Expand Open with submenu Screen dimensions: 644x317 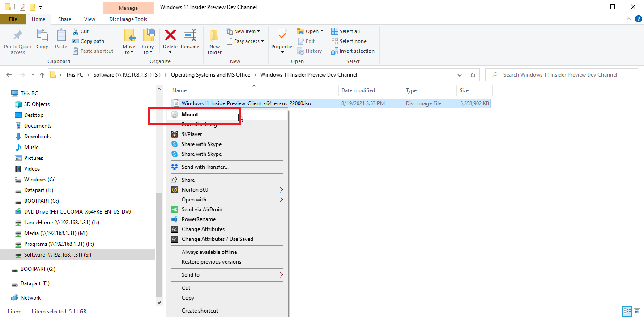click(281, 200)
